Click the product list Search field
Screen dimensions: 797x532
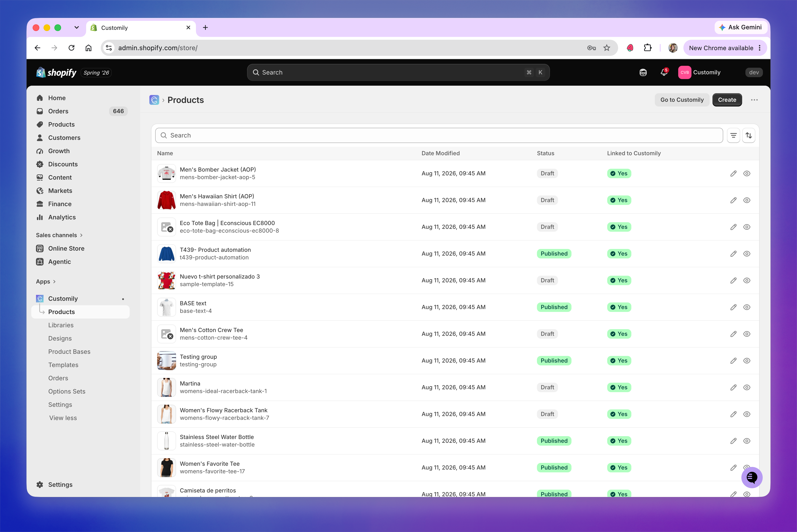click(x=439, y=135)
